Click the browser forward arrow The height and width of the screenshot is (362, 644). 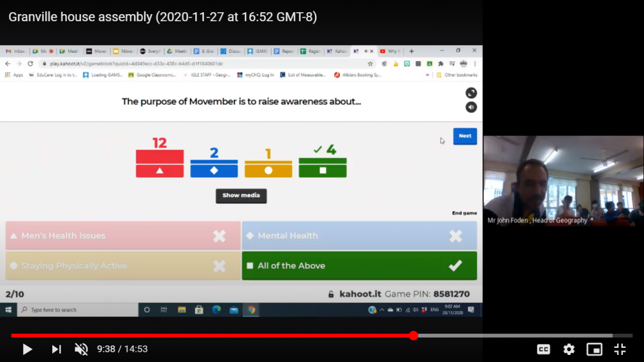[x=19, y=64]
